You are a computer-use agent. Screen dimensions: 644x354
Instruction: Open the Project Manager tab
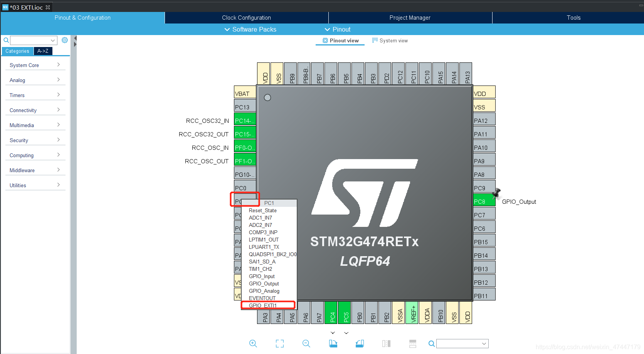pos(410,18)
